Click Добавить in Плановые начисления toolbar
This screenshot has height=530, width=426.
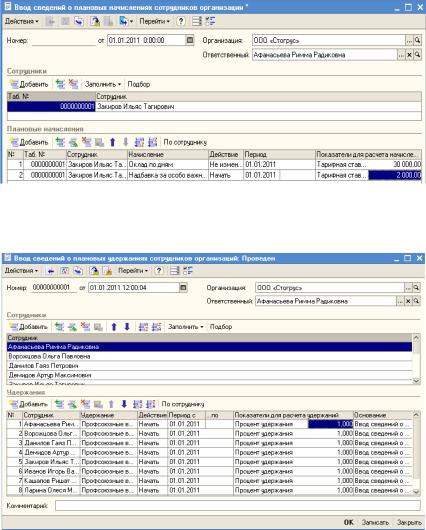[29, 142]
